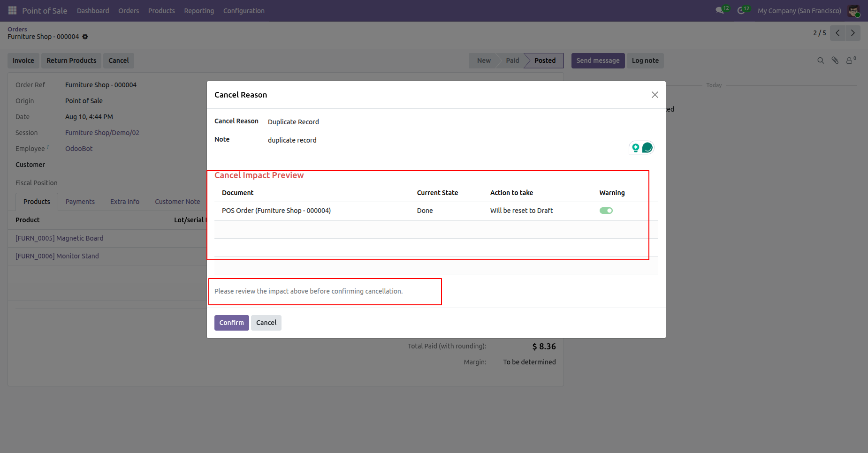Open the gear actions menu for order
This screenshot has width=868, height=453.
pyautogui.click(x=85, y=37)
